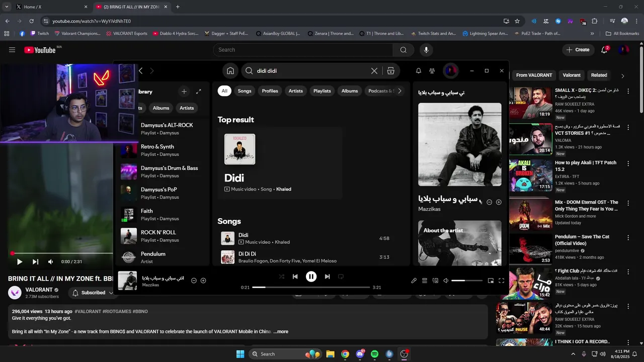
Task: Enter Spotify full screen mode
Action: click(501, 281)
